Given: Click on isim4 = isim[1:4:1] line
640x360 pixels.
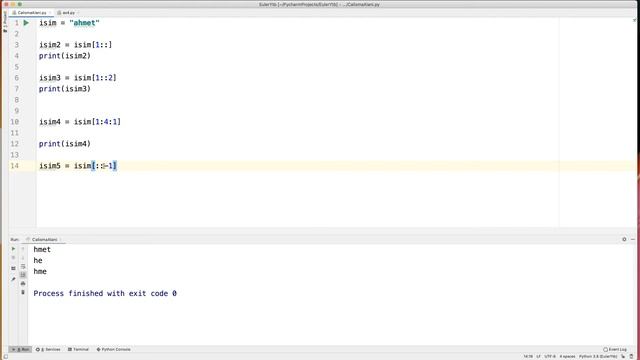Looking at the screenshot, I should click(80, 122).
